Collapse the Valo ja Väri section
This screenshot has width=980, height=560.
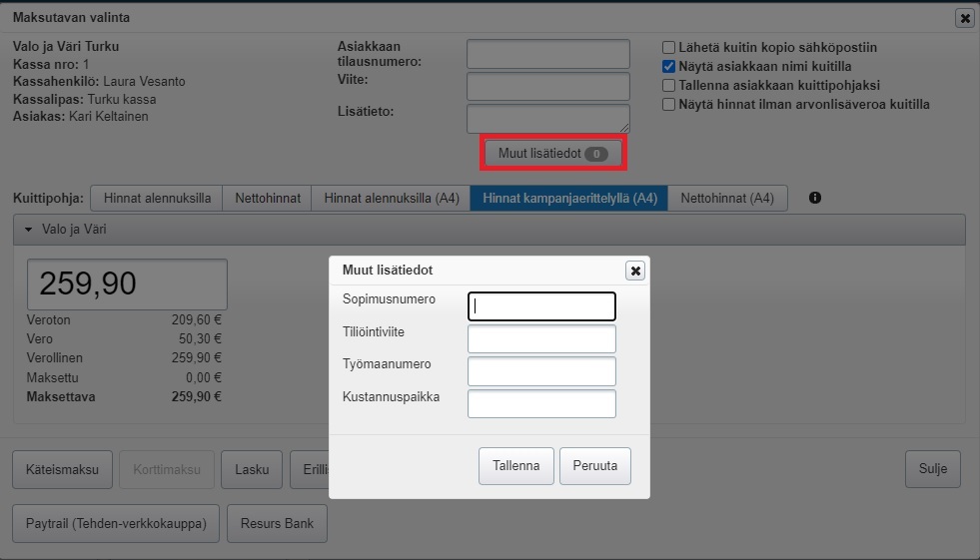(29, 230)
